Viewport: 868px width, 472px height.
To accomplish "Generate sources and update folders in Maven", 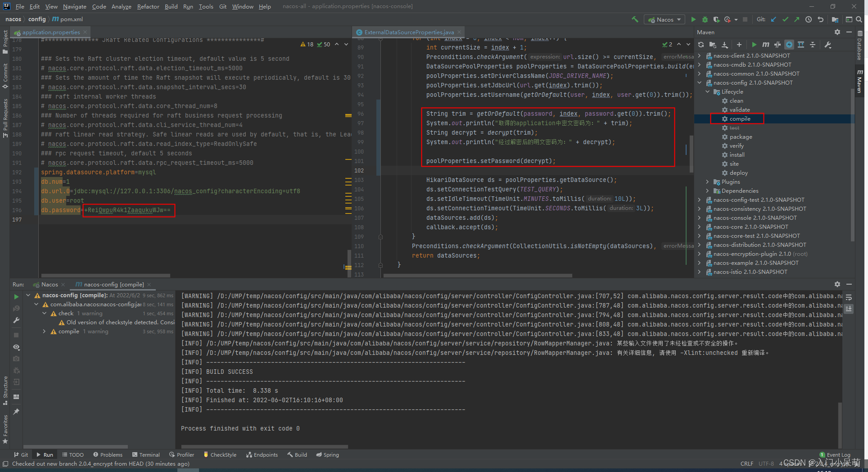I will (x=713, y=45).
